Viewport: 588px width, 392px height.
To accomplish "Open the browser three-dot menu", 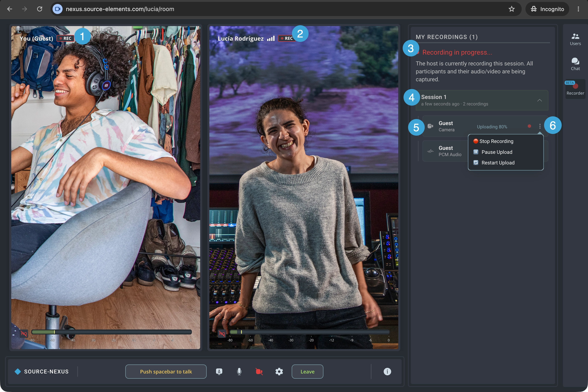I will tap(578, 9).
